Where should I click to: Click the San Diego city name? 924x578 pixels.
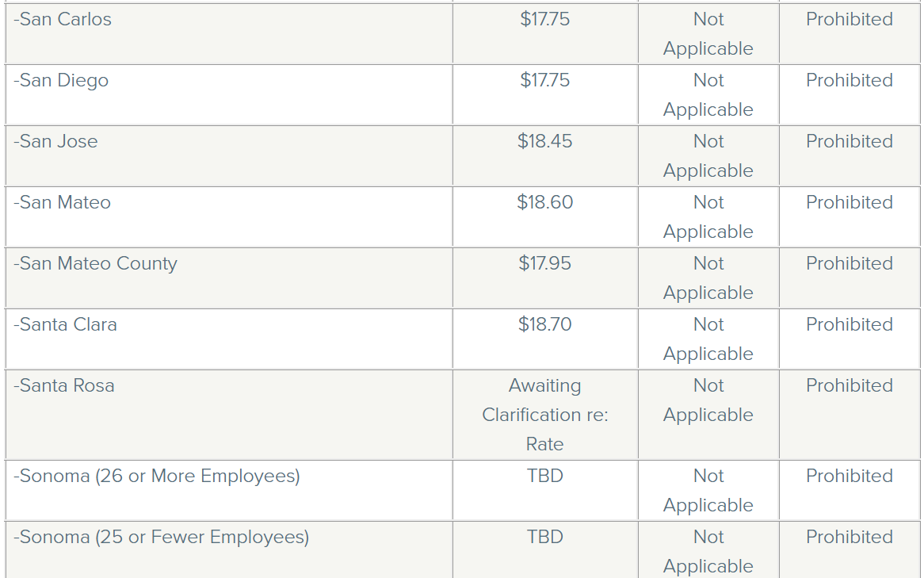[x=61, y=81]
